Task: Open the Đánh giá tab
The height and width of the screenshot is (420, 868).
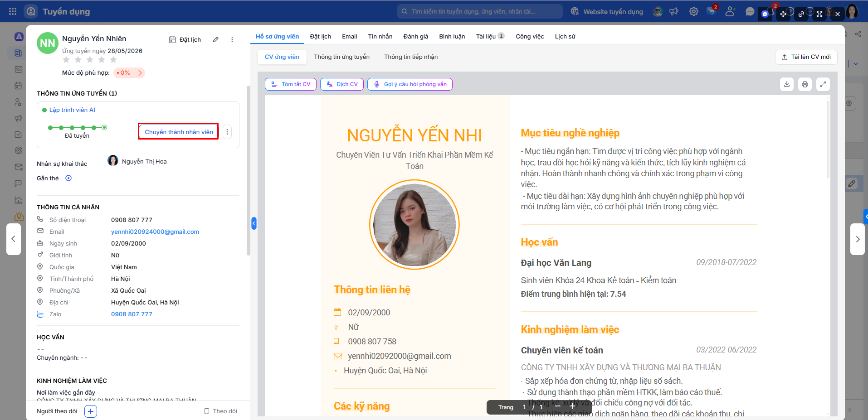Action: click(x=415, y=37)
